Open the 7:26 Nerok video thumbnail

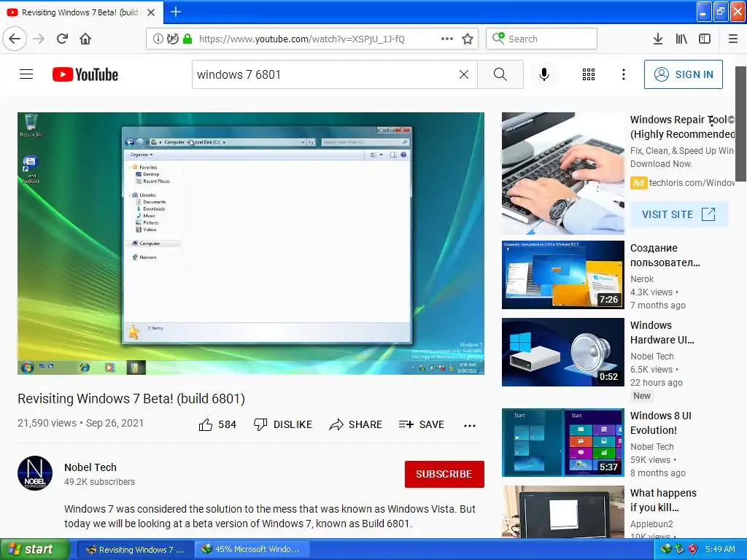(562, 275)
